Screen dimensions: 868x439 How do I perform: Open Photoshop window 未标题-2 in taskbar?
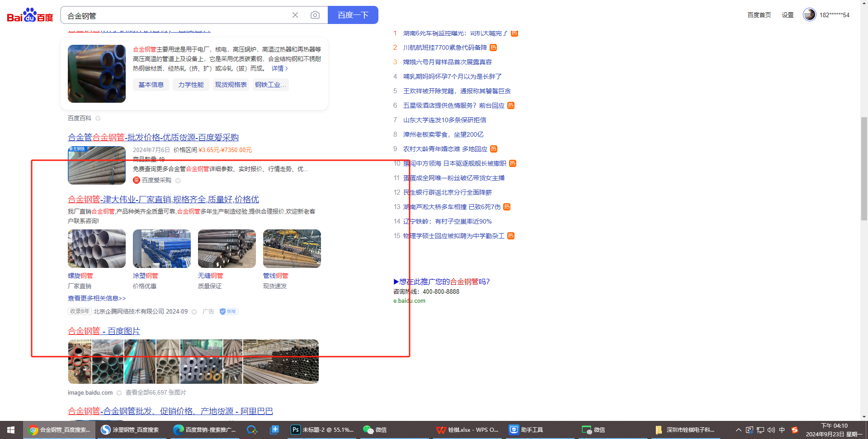coord(322,430)
